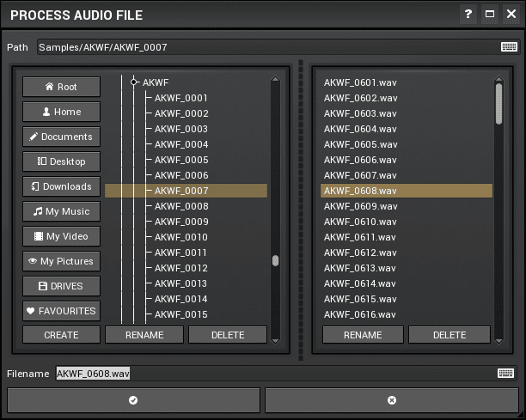The image size is (526, 420).
Task: Select the AKWF_0003 folder in tree
Action: click(181, 129)
